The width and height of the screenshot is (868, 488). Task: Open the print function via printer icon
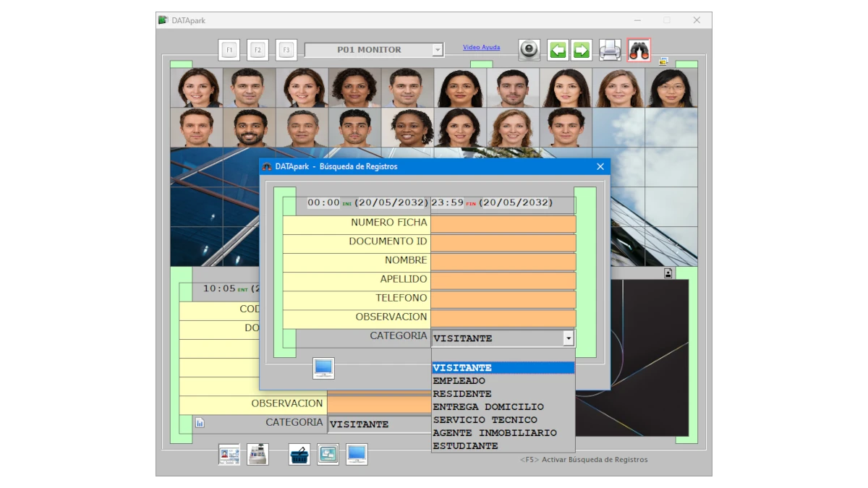coord(610,48)
